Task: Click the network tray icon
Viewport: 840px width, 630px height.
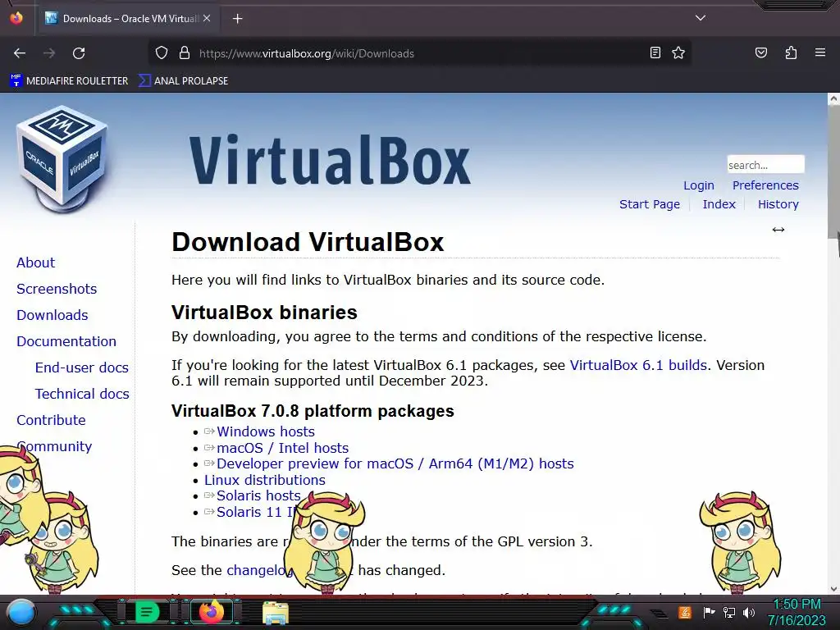Action: coord(729,612)
